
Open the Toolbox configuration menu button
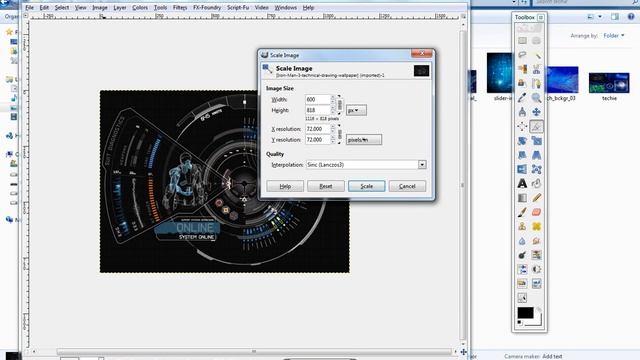pos(540,17)
